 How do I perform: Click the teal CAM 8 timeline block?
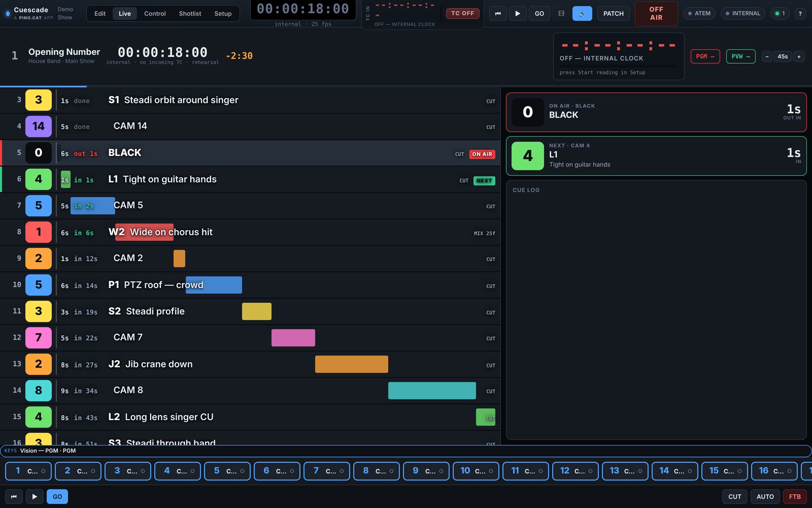[432, 391]
